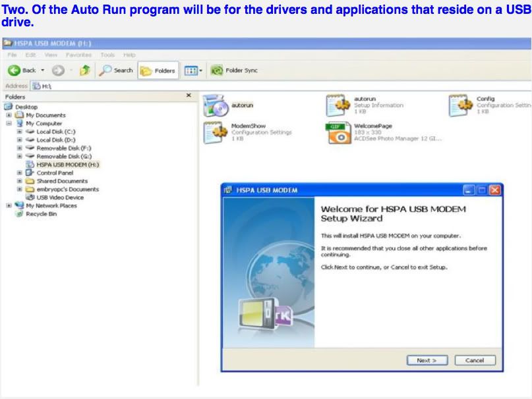Open the Search toolbar button
532x399 pixels.
click(116, 70)
